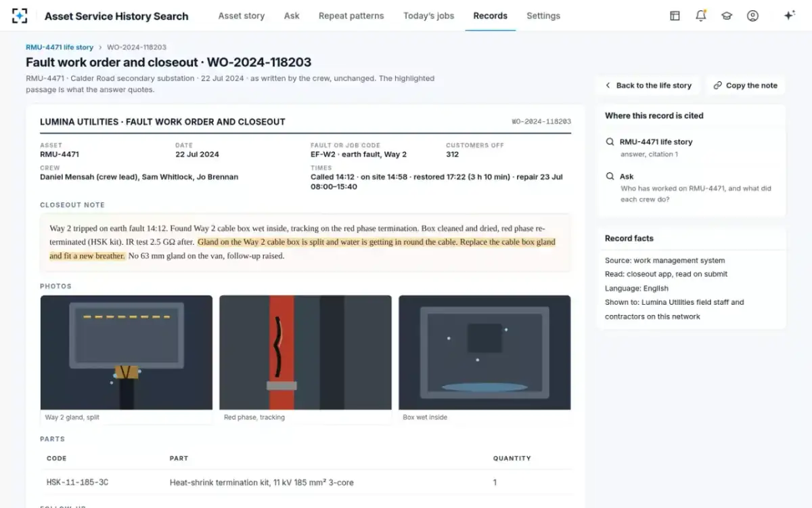Open the Settings tab
Image resolution: width=812 pixels, height=508 pixels.
tap(543, 16)
